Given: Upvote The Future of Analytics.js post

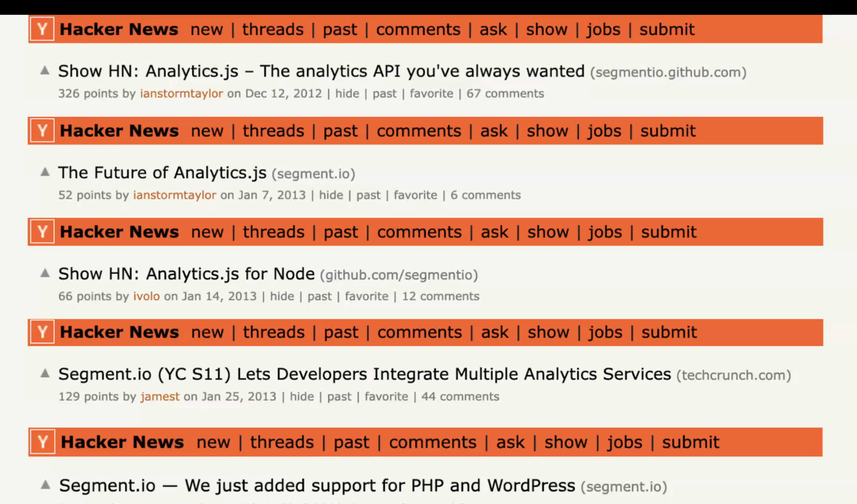Looking at the screenshot, I should click(45, 172).
